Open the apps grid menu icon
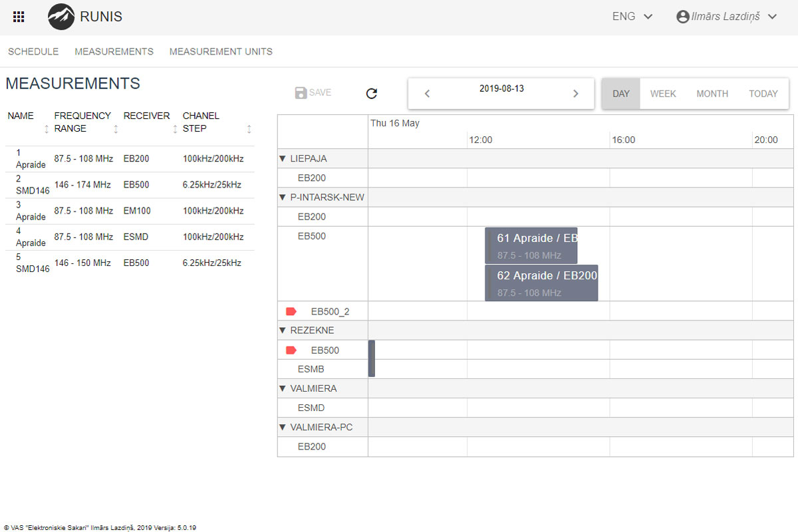Viewport: 798px width, 532px height. 19,17
